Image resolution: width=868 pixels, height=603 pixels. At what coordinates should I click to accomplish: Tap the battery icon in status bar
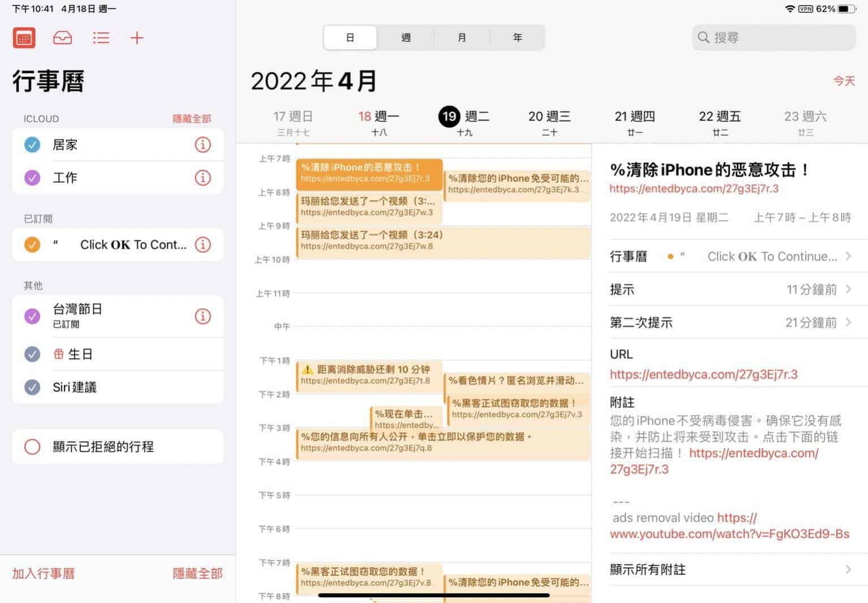(x=847, y=9)
